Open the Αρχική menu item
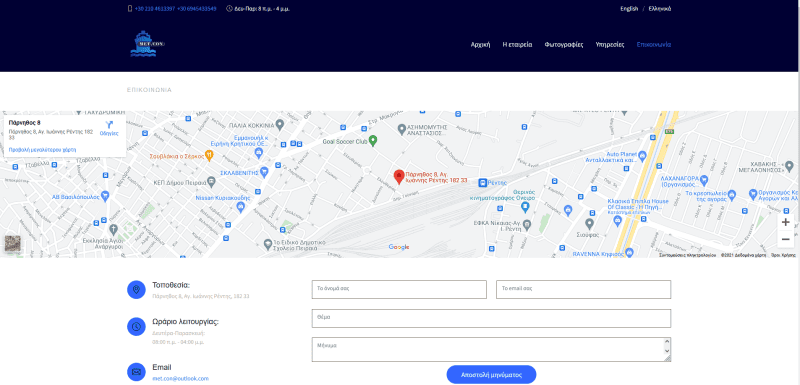 click(480, 44)
